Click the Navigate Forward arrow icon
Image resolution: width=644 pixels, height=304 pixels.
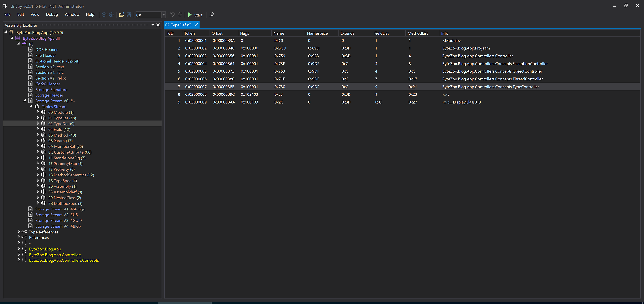coord(111,15)
